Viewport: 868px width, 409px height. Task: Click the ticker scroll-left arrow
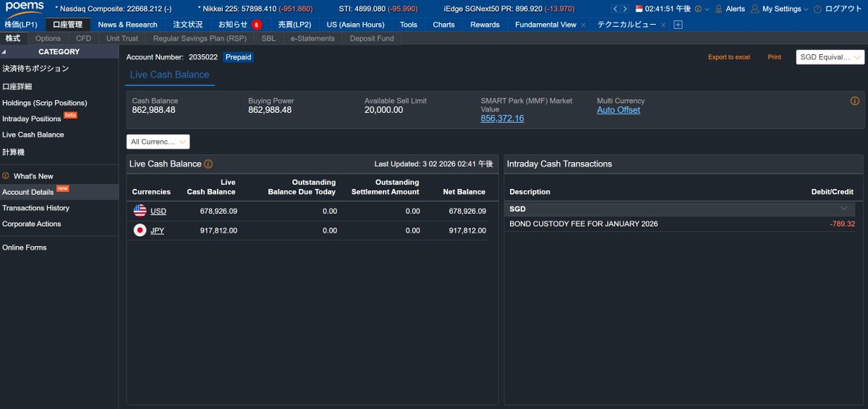(x=616, y=9)
